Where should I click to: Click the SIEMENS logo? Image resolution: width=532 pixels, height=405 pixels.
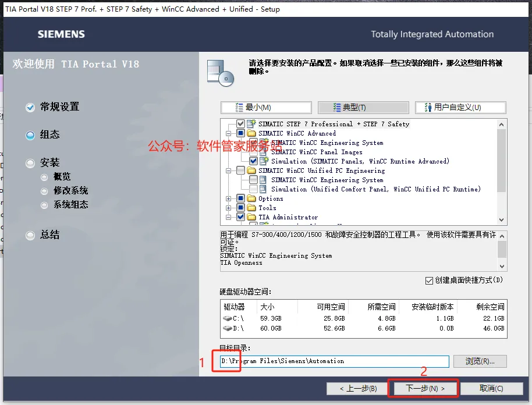tap(61, 34)
